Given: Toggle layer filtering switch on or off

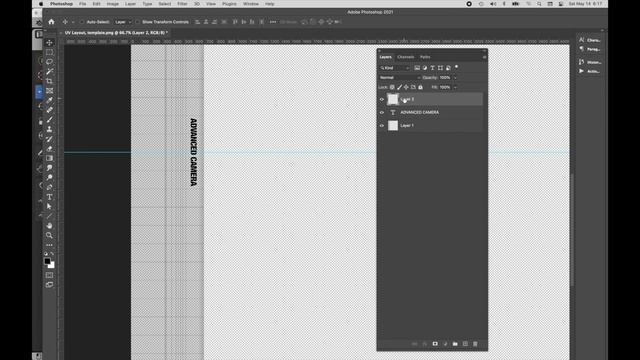Looking at the screenshot, I should click(456, 67).
